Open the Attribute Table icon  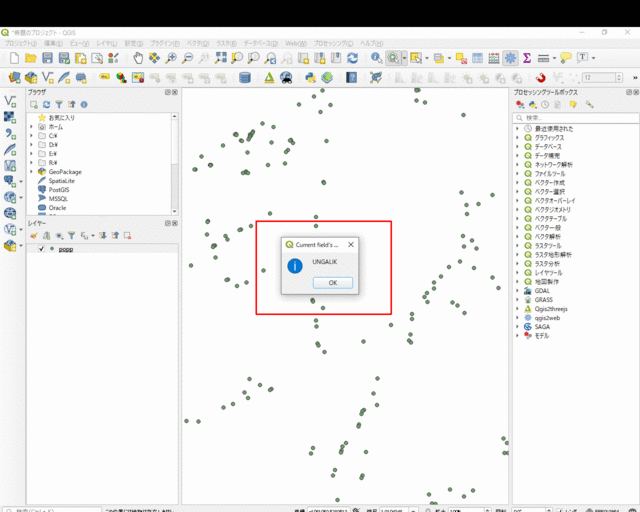(x=477, y=58)
